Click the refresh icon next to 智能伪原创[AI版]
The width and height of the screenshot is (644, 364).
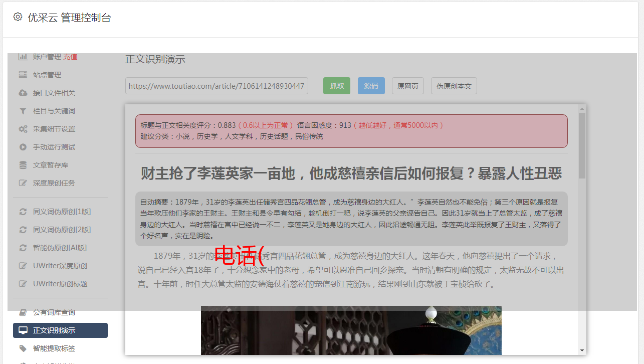(23, 248)
